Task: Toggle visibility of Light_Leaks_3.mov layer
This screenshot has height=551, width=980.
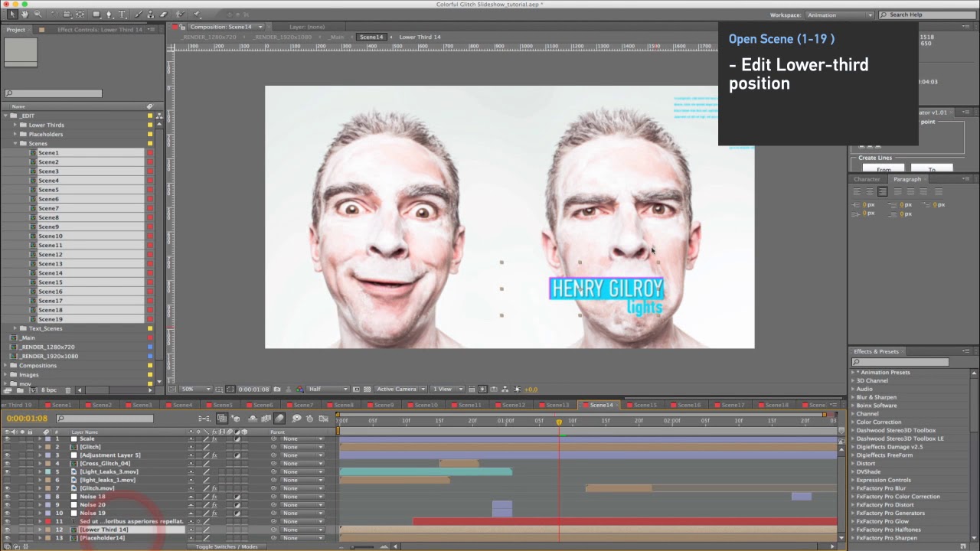Action: pyautogui.click(x=7, y=472)
